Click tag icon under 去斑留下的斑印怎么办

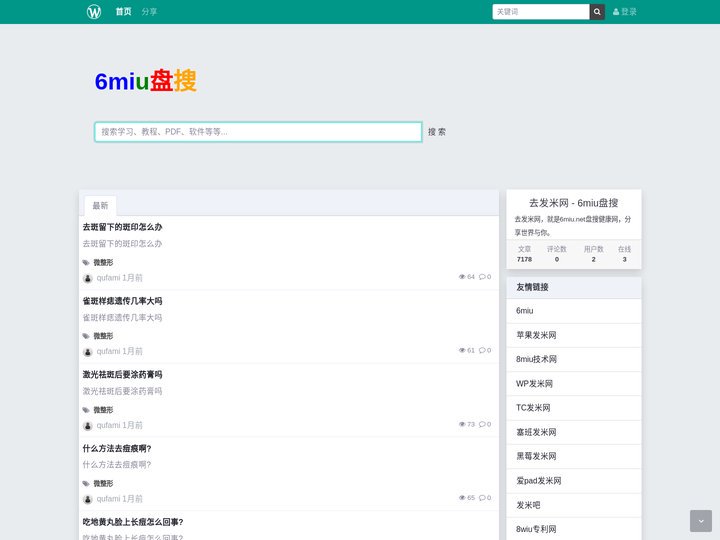pos(86,263)
